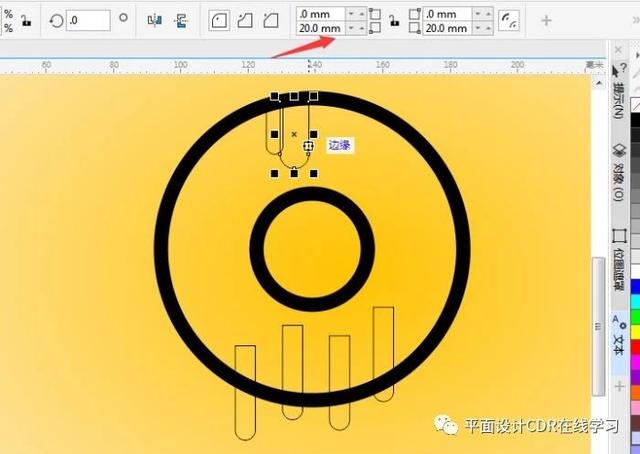This screenshot has height=454, width=640.
Task: Click the top-right corner indicator icon
Action: 414,14
